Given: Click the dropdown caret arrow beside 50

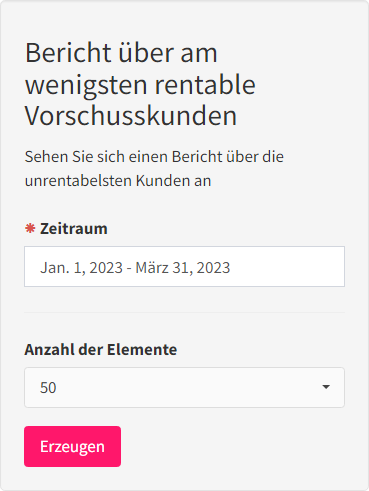Looking at the screenshot, I should [x=326, y=387].
